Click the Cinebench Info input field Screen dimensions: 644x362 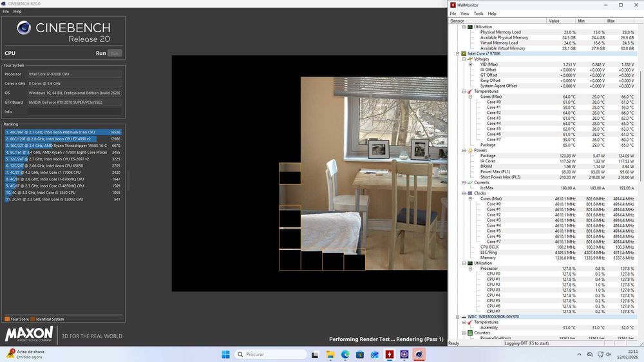point(75,112)
